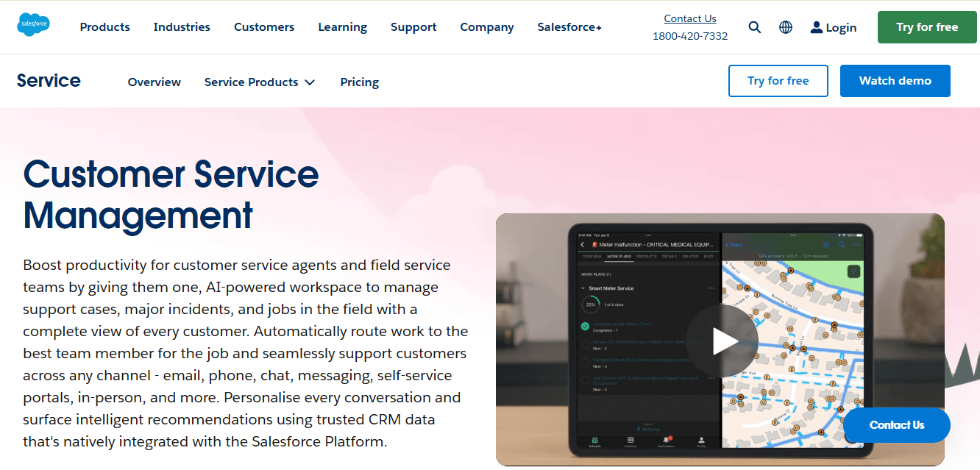Expand the Service Products dropdown
The image size is (980, 470).
(x=260, y=82)
